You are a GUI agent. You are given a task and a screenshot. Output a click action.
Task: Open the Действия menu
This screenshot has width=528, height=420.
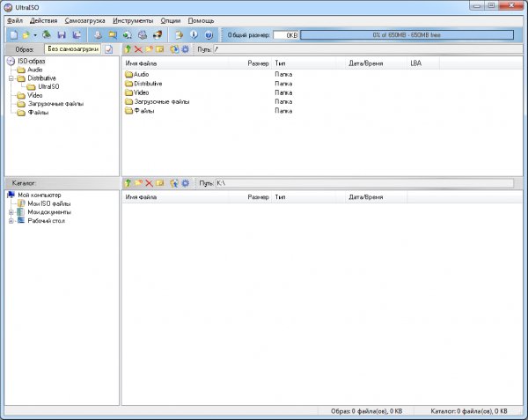click(x=43, y=21)
